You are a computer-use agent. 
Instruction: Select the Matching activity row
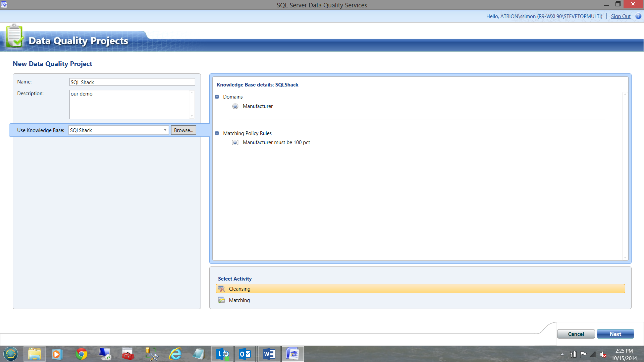pos(420,300)
